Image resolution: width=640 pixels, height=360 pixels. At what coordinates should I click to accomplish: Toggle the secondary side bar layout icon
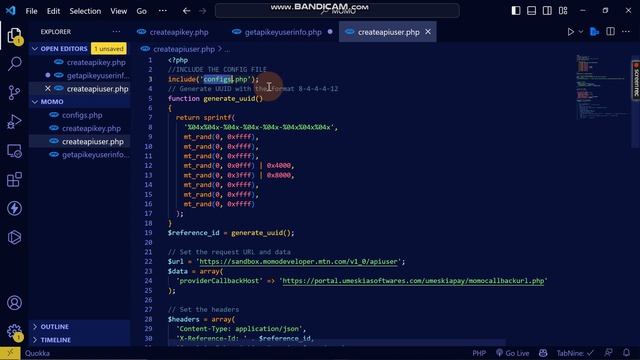pos(547,11)
